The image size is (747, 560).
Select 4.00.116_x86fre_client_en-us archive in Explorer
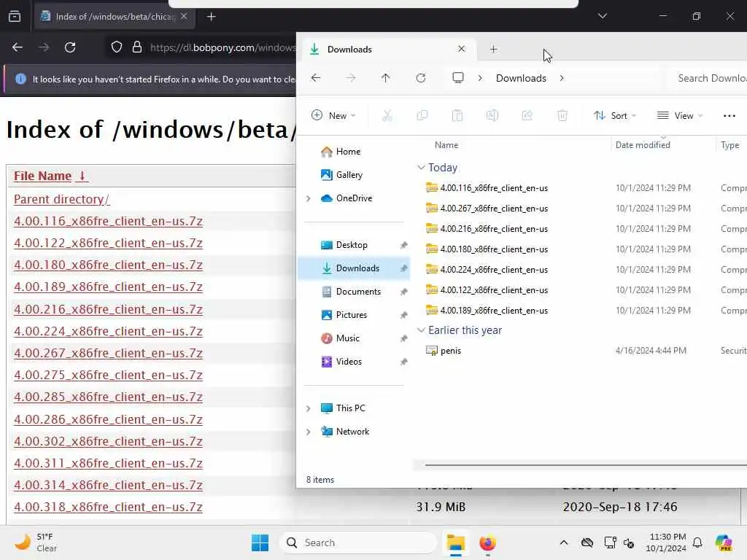pyautogui.click(x=494, y=188)
